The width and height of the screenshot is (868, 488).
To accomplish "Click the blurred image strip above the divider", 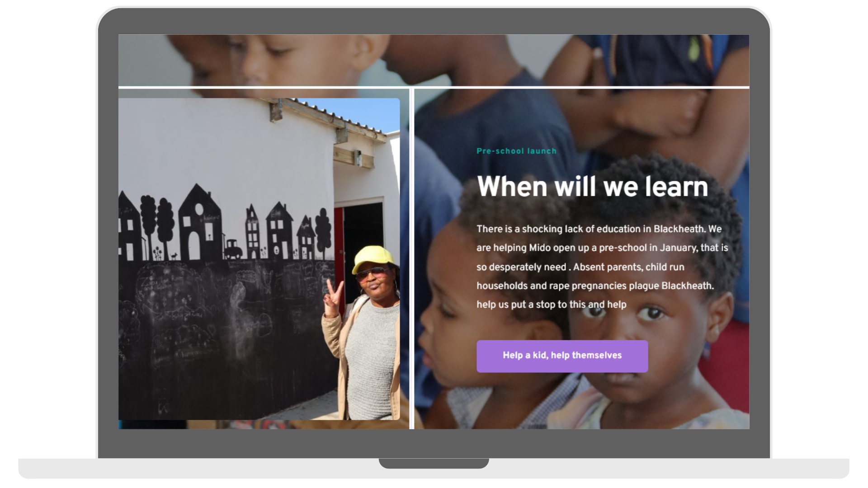I will 434,60.
